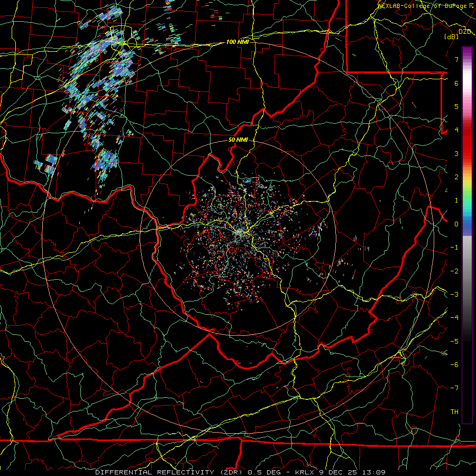Click the "1" value on the color scale
The width and height of the screenshot is (476, 476).
pos(456,200)
